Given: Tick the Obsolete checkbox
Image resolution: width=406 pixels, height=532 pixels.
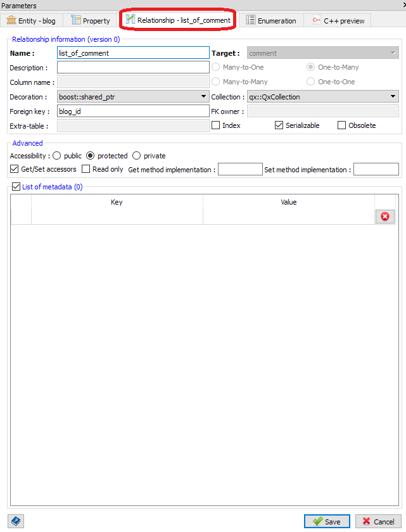Looking at the screenshot, I should (342, 125).
